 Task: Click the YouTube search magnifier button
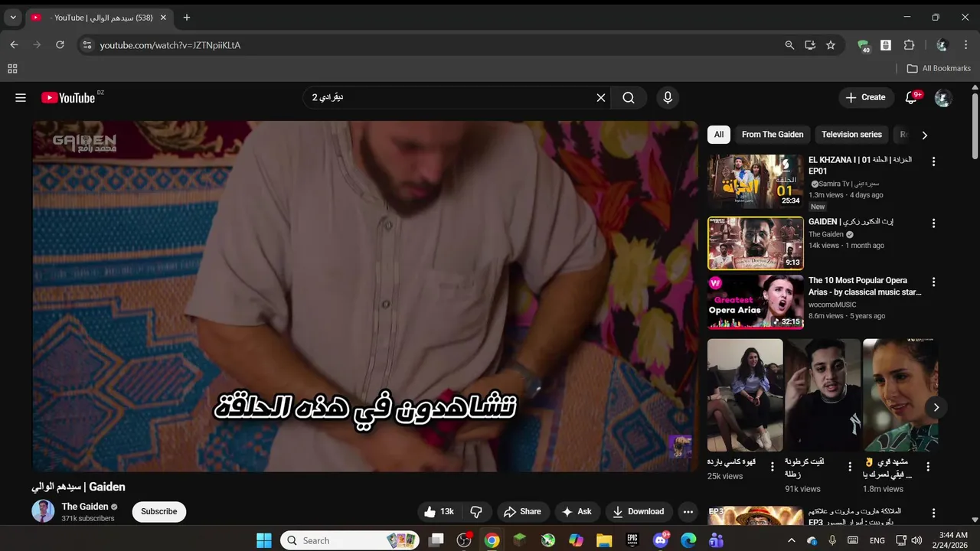tap(629, 98)
